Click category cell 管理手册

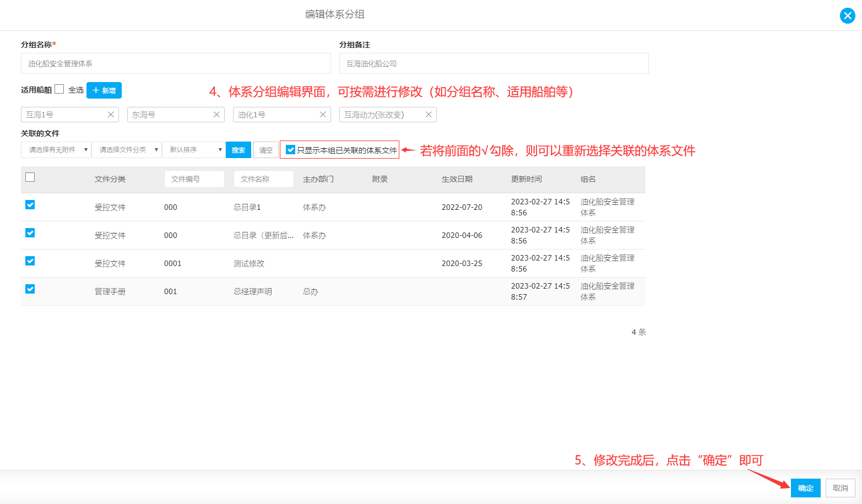[110, 291]
